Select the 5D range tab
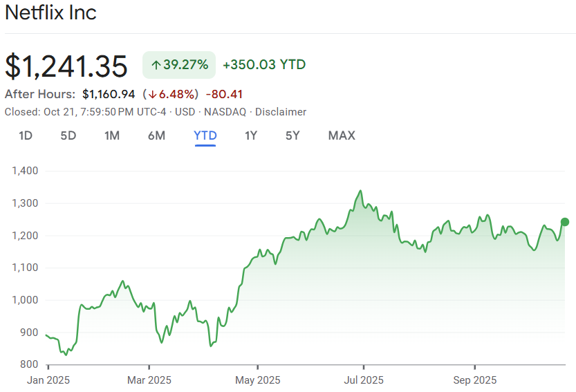Screen dimensions: 576x392 point(68,136)
